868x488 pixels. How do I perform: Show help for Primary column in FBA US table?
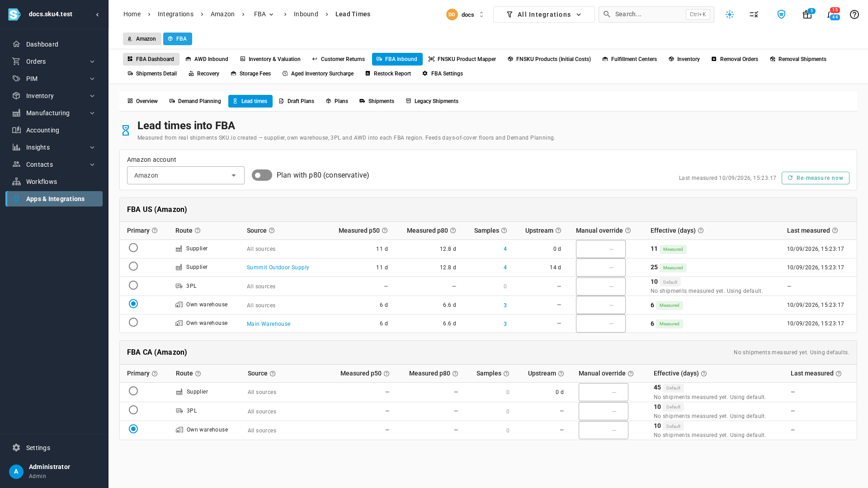click(x=155, y=230)
